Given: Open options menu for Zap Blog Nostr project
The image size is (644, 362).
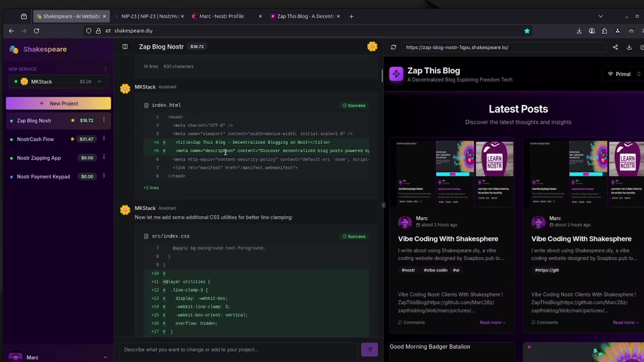Looking at the screenshot, I should pyautogui.click(x=104, y=120).
